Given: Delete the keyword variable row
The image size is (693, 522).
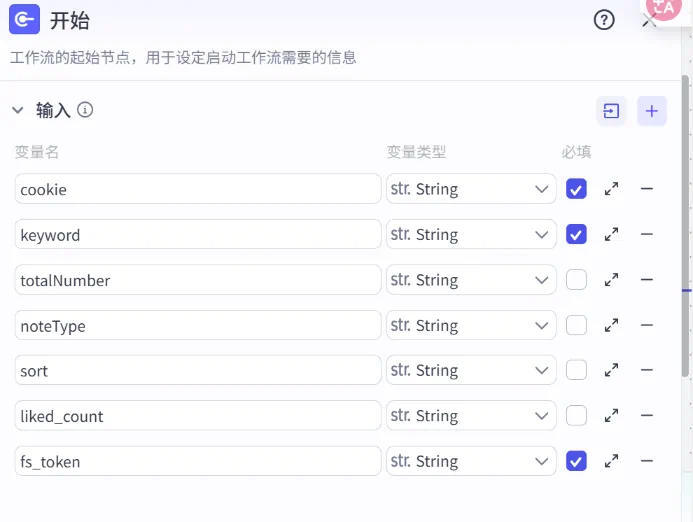Looking at the screenshot, I should click(647, 234).
